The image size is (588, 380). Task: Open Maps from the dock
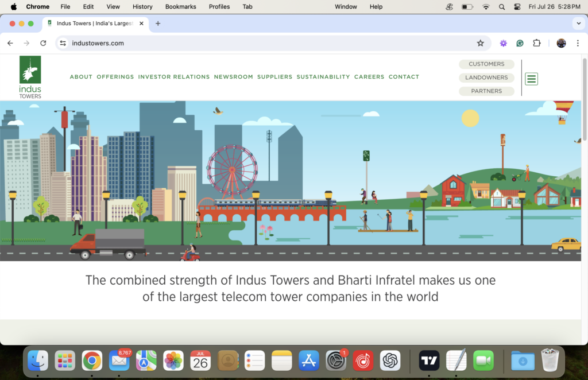[146, 360]
